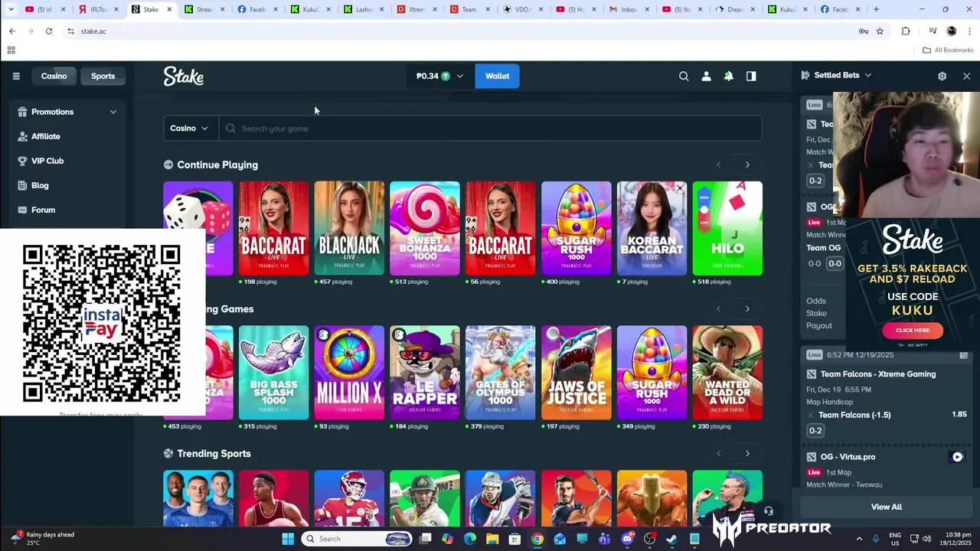Open the notifications bell
Viewport: 980px width, 551px height.
coord(729,76)
